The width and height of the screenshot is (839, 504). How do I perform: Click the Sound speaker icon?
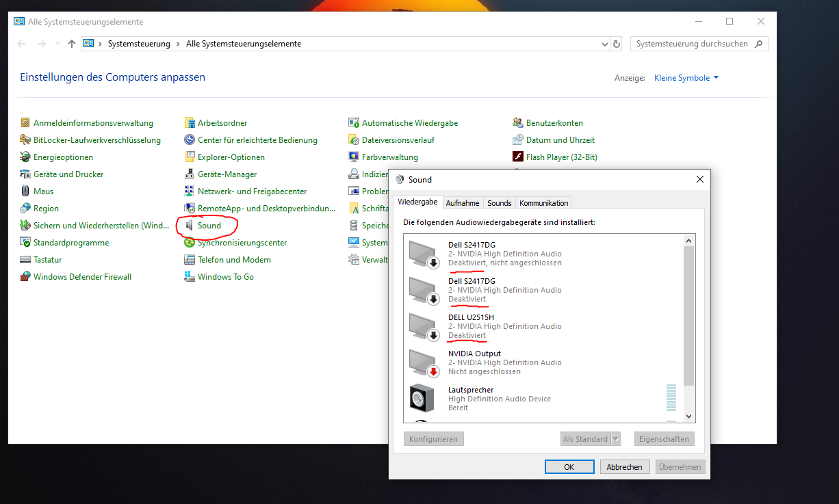tap(190, 226)
